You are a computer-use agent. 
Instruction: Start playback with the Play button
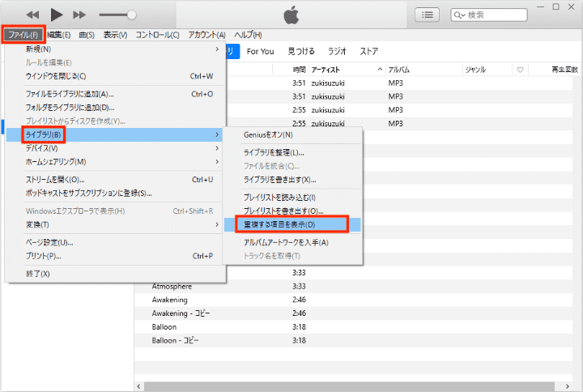point(56,15)
